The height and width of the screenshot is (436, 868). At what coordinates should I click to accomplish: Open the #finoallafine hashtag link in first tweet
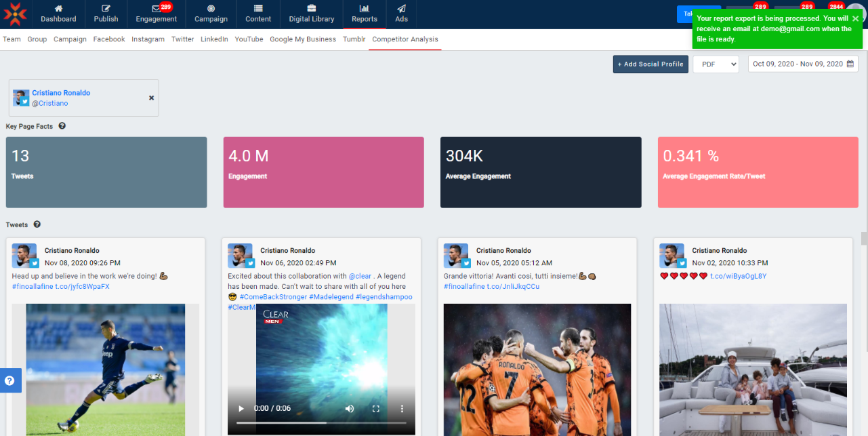[x=33, y=287]
